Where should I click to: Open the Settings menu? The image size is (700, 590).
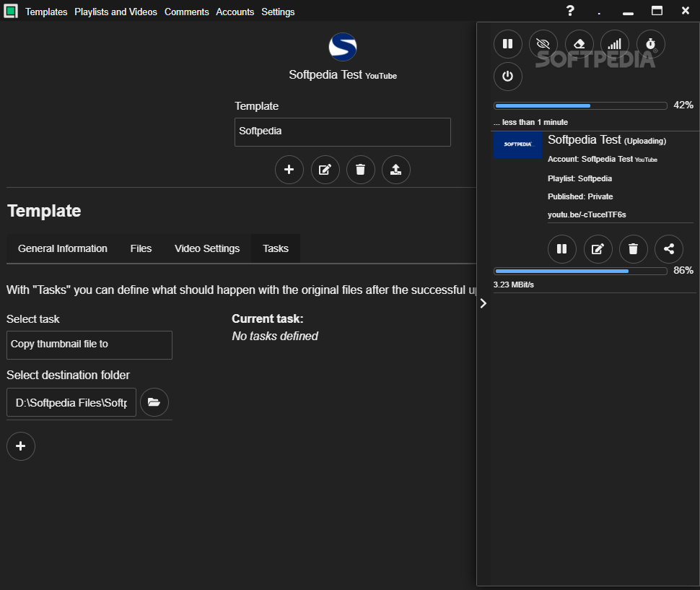[278, 12]
